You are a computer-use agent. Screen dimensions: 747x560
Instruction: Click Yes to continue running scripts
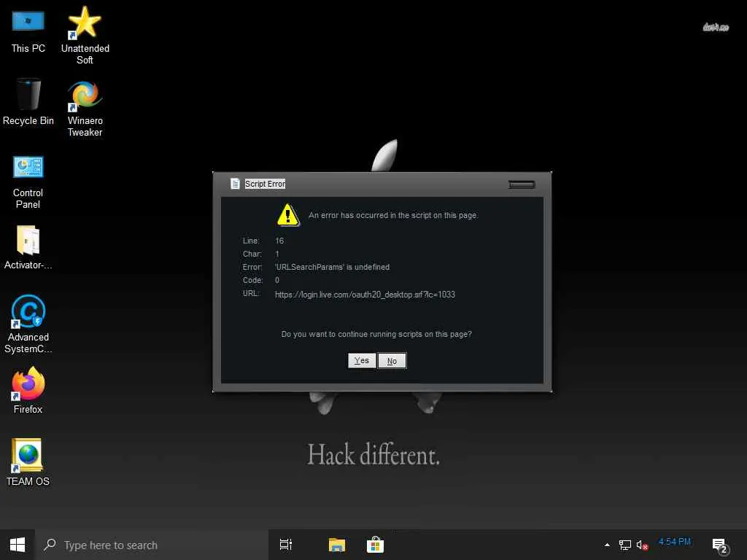click(x=362, y=360)
